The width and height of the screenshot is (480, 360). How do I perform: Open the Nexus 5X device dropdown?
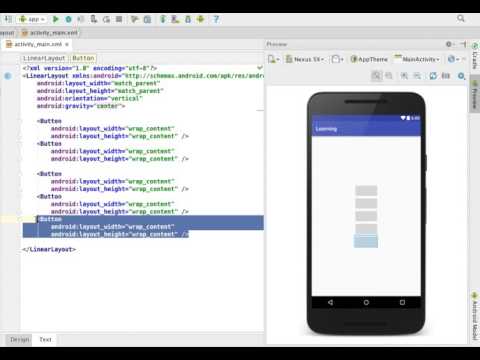(305, 59)
